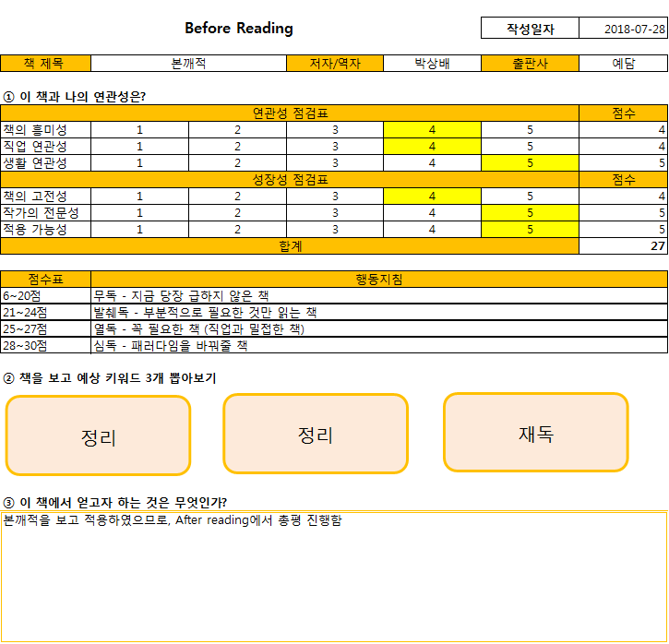Select the 점수 result for 책의 고전성
The width and height of the screenshot is (669, 644).
(624, 197)
